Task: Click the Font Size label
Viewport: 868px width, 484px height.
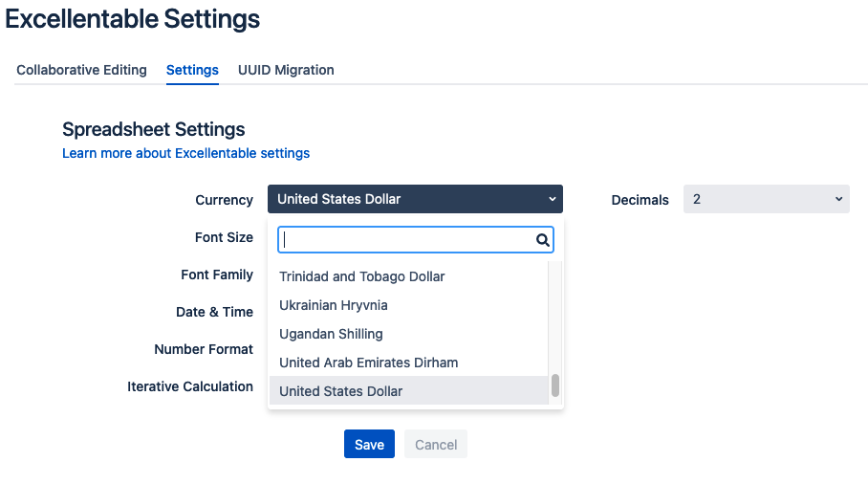Action: (224, 237)
